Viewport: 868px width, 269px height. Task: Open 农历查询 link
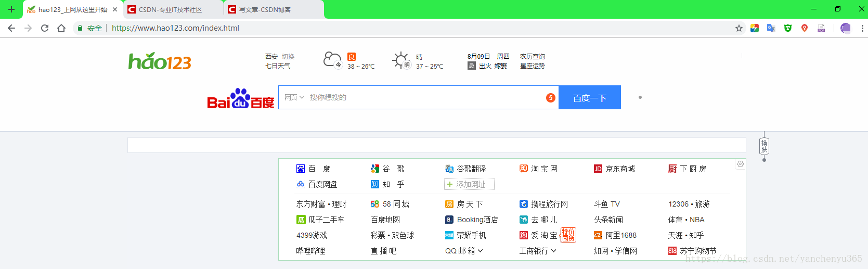pos(533,56)
